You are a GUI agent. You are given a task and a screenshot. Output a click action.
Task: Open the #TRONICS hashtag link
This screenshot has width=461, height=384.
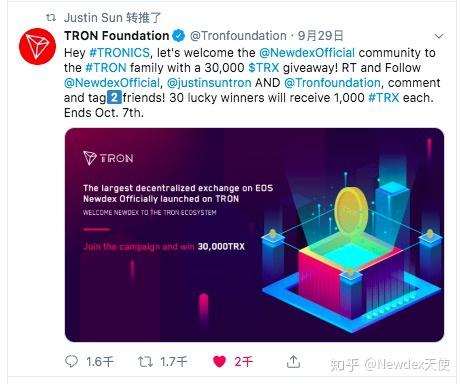(120, 53)
